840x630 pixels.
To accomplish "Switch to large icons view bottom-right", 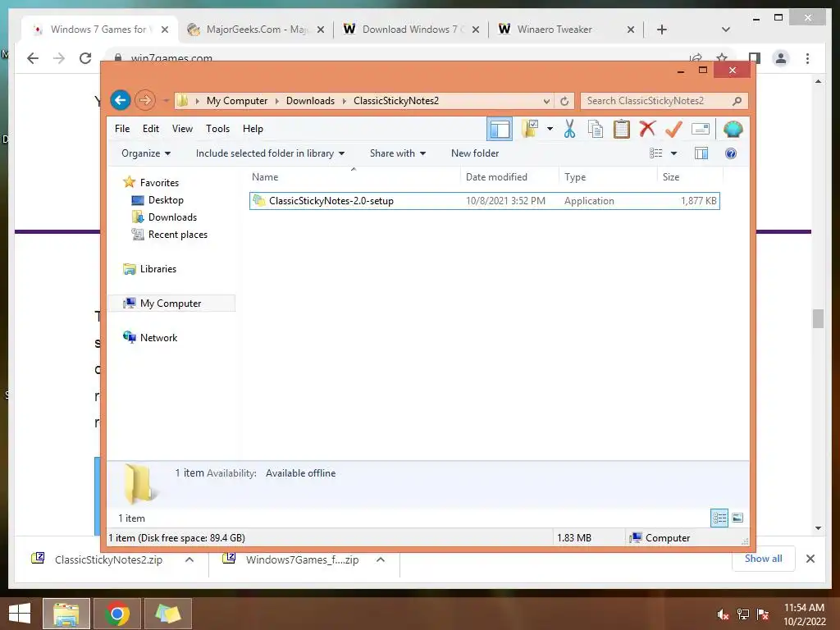I will pos(737,518).
